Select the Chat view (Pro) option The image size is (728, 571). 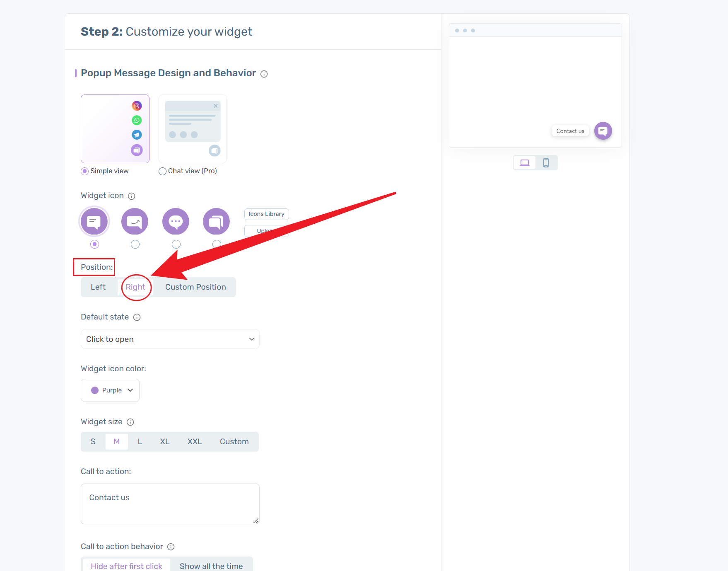162,171
